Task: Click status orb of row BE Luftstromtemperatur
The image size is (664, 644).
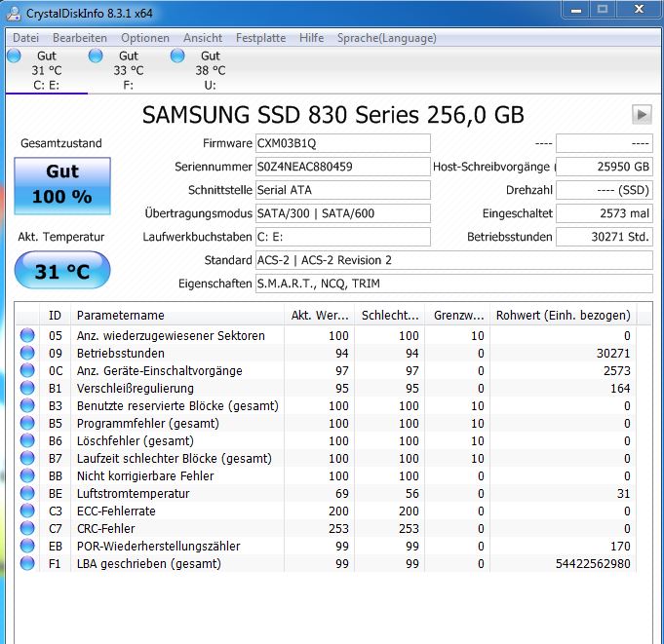Action: coord(27,493)
